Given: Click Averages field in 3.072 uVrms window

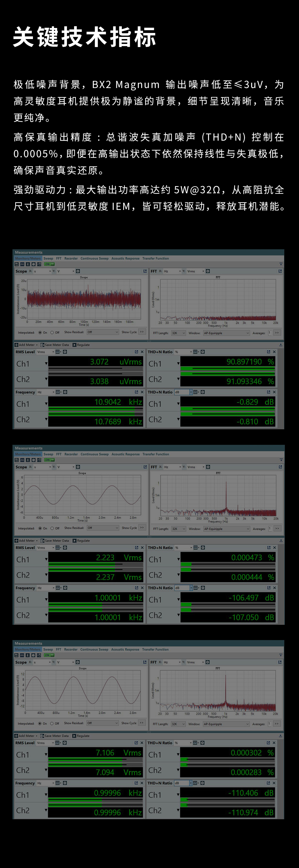Looking at the screenshot, I should coord(270,333).
